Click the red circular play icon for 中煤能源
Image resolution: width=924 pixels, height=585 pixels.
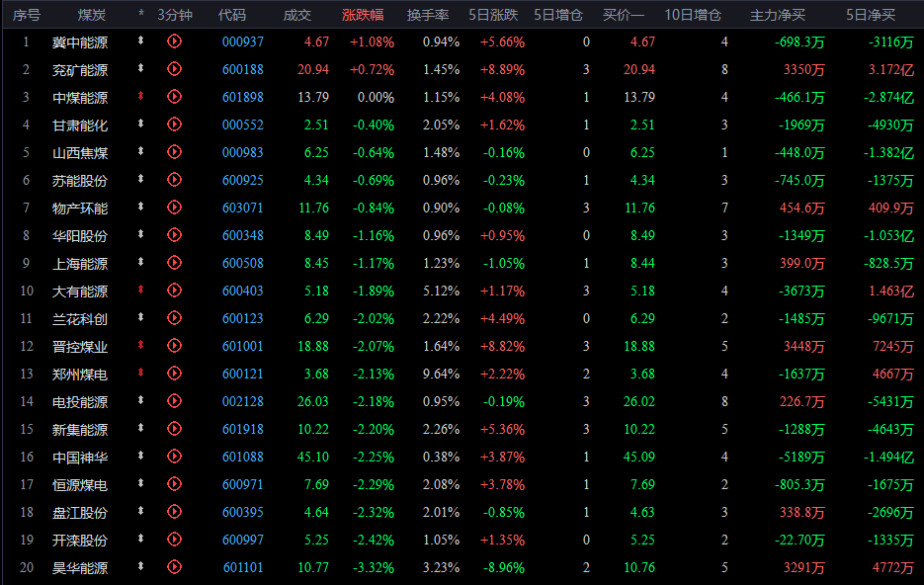pos(175,97)
